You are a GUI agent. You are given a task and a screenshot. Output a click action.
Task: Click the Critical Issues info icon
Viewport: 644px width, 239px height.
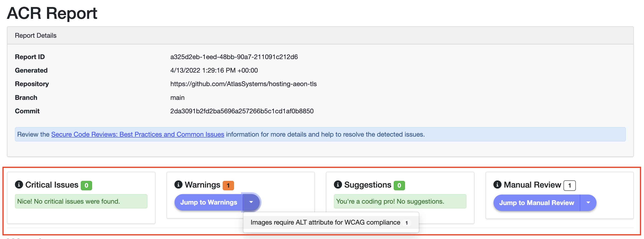click(x=19, y=185)
